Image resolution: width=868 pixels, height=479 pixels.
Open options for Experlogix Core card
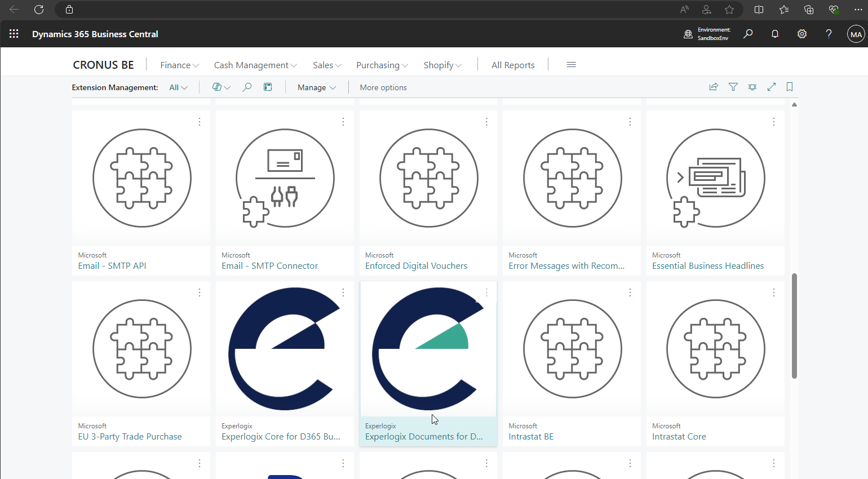point(343,292)
